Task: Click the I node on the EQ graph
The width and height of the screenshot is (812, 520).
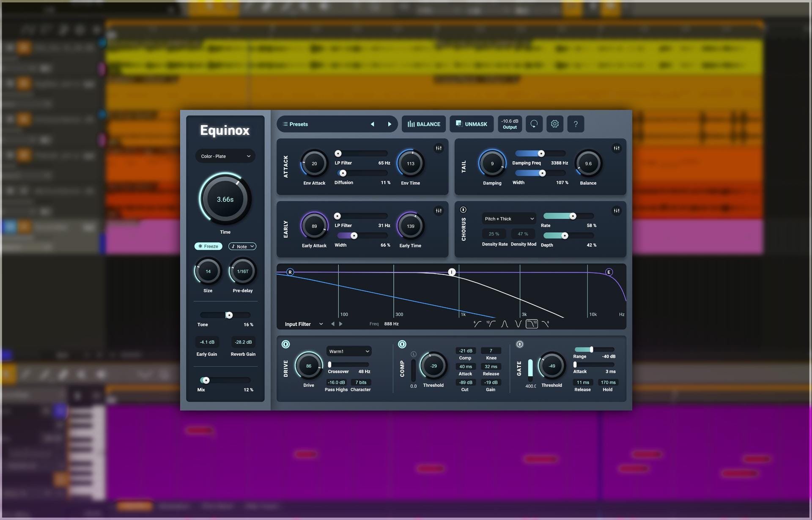Action: pyautogui.click(x=452, y=272)
